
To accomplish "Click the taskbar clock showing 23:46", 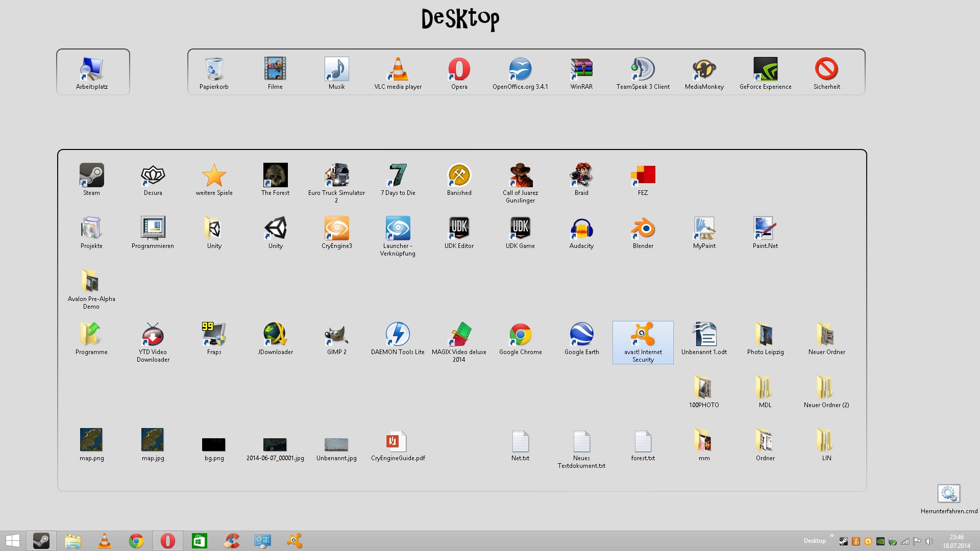I will tap(957, 541).
